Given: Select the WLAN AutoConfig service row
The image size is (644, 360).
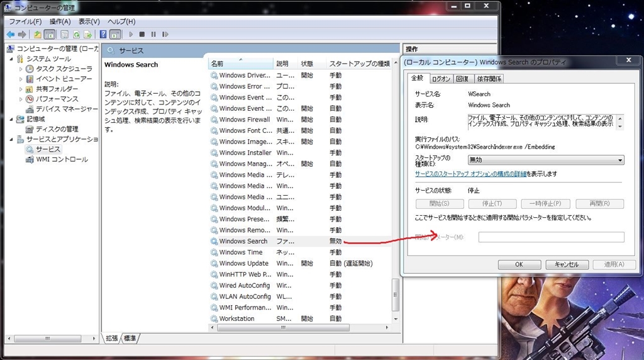Looking at the screenshot, I should coord(300,296).
